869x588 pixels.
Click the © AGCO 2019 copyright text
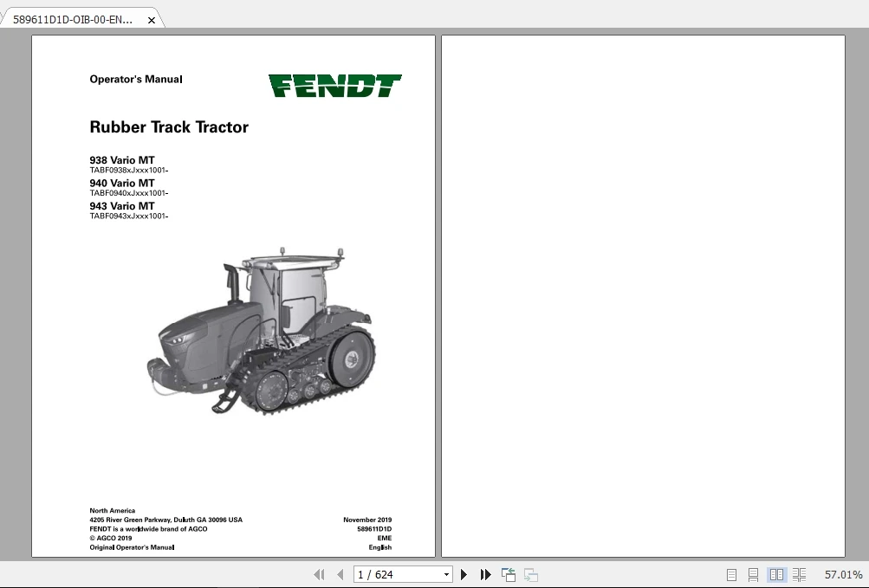pyautogui.click(x=111, y=538)
